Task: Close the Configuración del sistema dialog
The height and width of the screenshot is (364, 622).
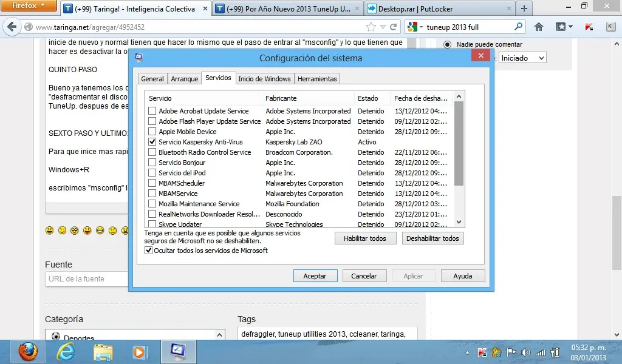Action: click(481, 55)
